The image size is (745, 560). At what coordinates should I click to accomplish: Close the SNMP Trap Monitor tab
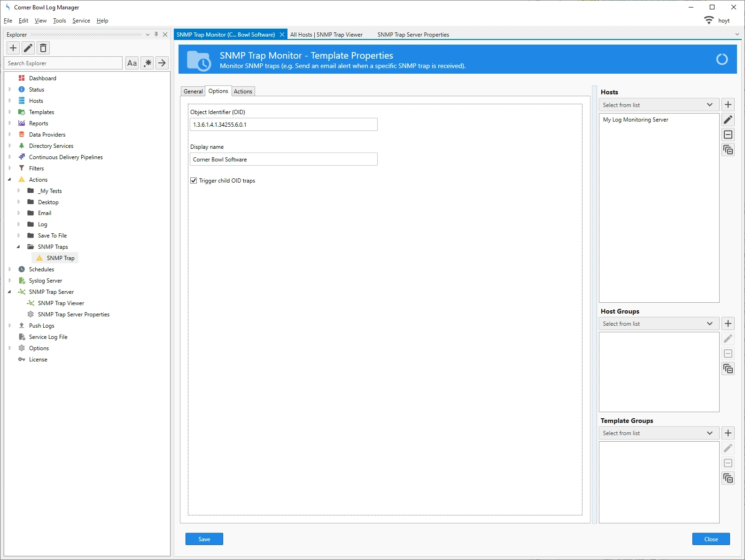coord(282,35)
